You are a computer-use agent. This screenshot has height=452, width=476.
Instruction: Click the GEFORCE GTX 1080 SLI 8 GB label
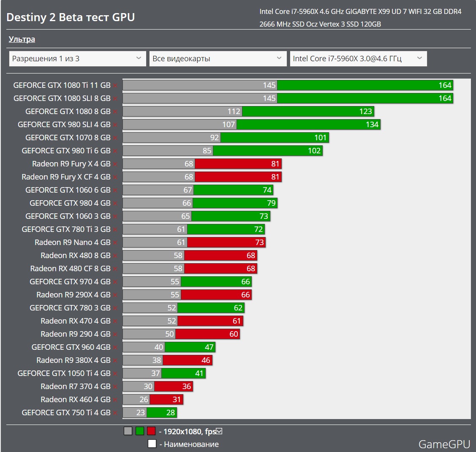coord(62,98)
